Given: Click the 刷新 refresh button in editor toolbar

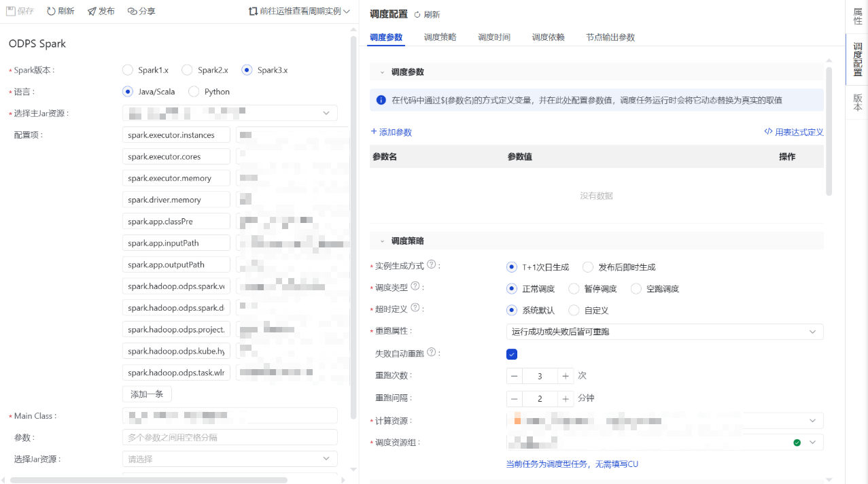Looking at the screenshot, I should (60, 11).
